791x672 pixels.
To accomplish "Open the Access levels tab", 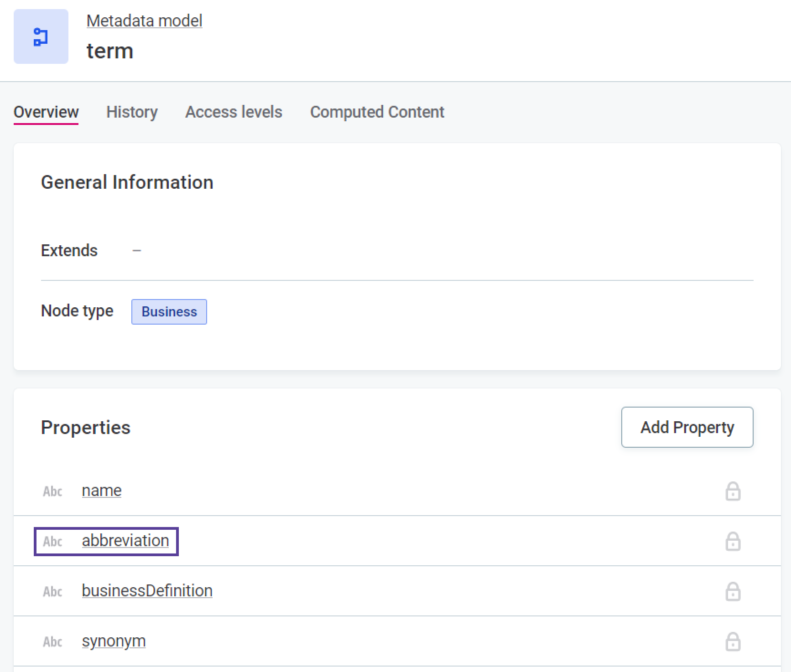I will (234, 112).
